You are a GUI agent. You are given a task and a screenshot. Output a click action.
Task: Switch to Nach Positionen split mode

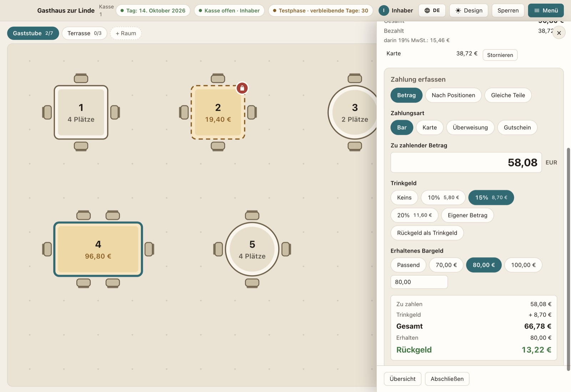(x=453, y=95)
